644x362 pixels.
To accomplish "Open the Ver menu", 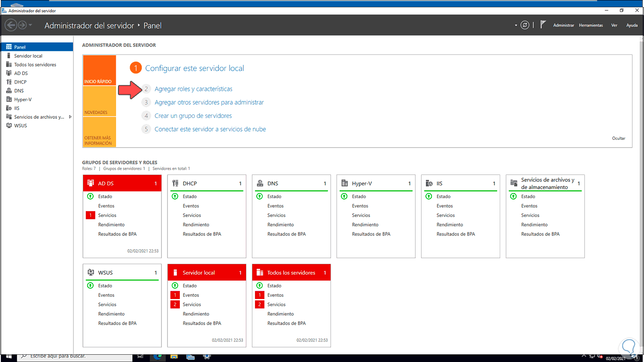I will pyautogui.click(x=614, y=25).
